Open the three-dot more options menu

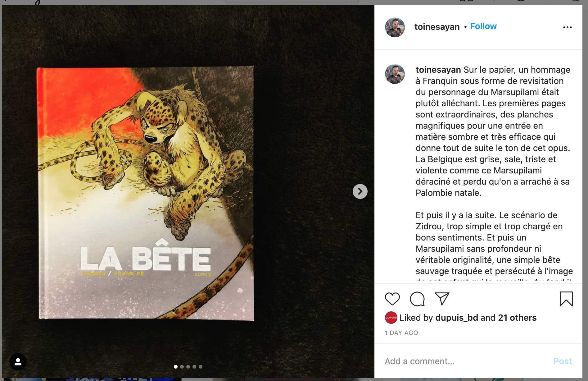(567, 27)
